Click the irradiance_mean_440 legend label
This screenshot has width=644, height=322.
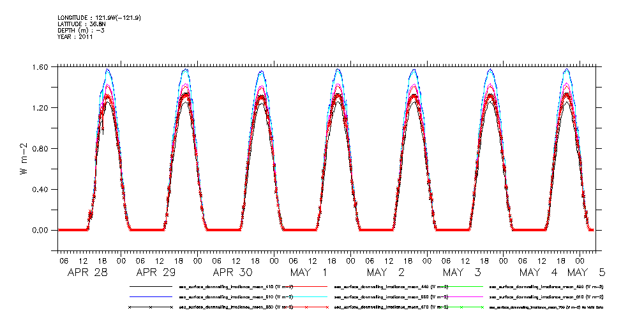391,287
